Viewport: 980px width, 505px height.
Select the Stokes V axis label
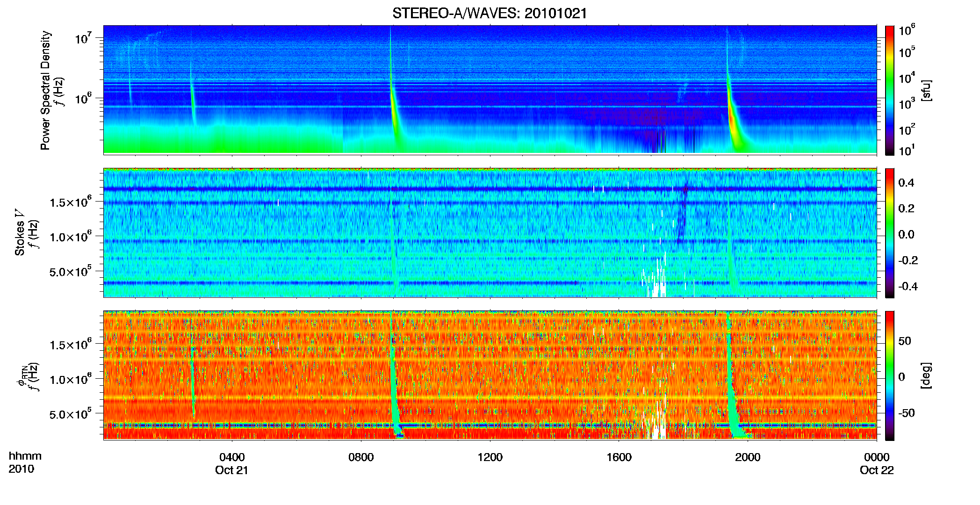pos(20,232)
